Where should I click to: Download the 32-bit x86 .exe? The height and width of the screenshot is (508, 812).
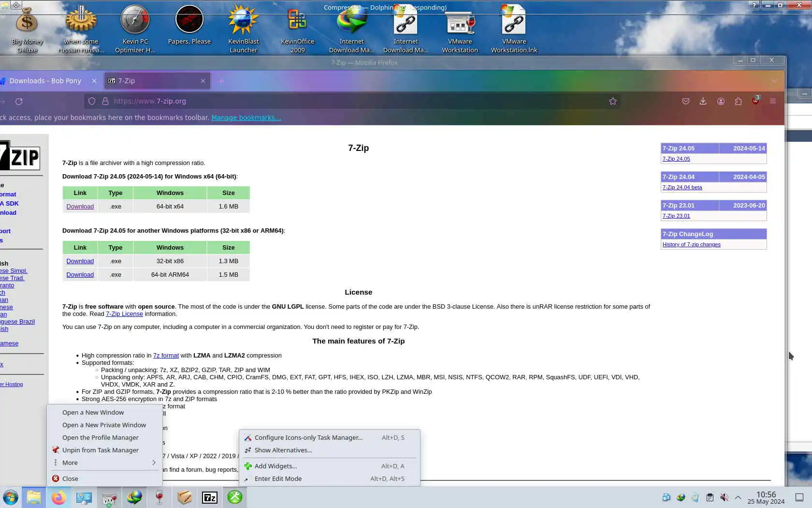[x=80, y=261]
